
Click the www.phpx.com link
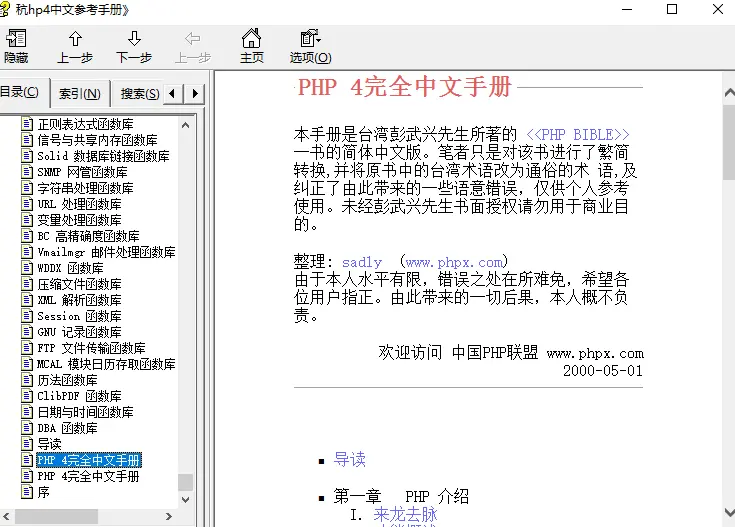[455, 262]
